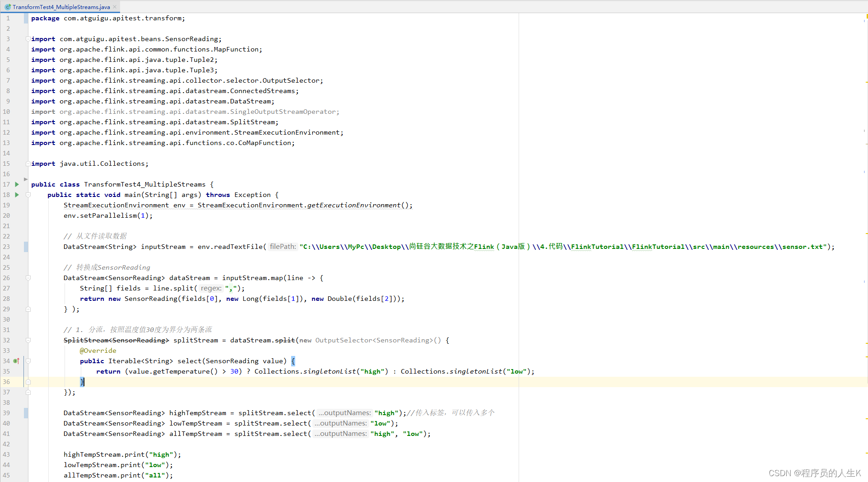Click the deprecated split method call
The width and height of the screenshot is (868, 482).
point(284,340)
